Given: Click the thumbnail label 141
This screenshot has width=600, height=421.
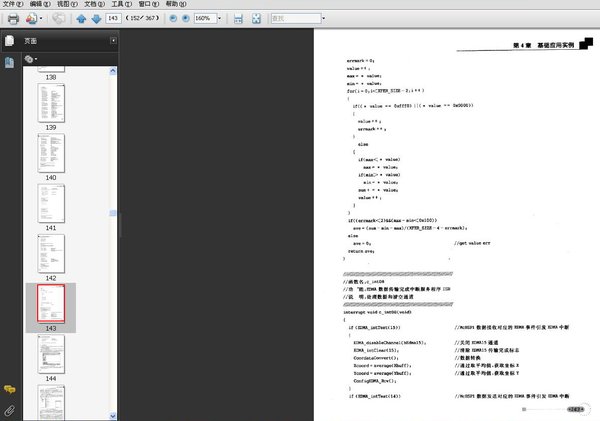Looking at the screenshot, I should click(51, 228).
